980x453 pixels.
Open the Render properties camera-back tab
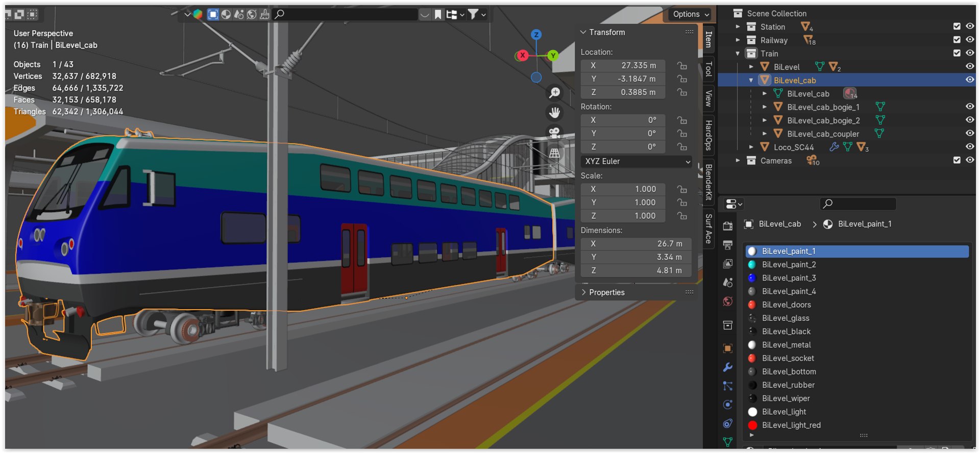pyautogui.click(x=728, y=226)
